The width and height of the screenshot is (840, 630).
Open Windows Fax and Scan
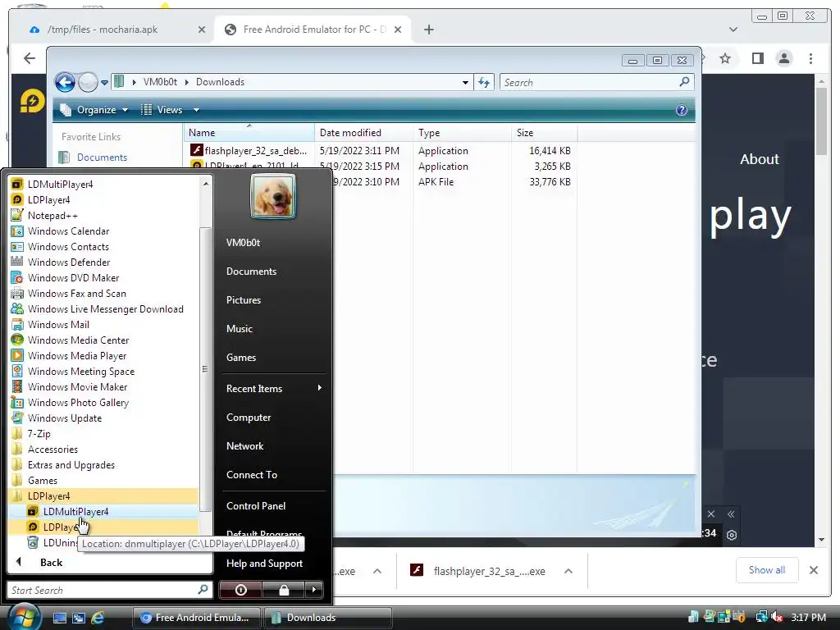coord(76,293)
